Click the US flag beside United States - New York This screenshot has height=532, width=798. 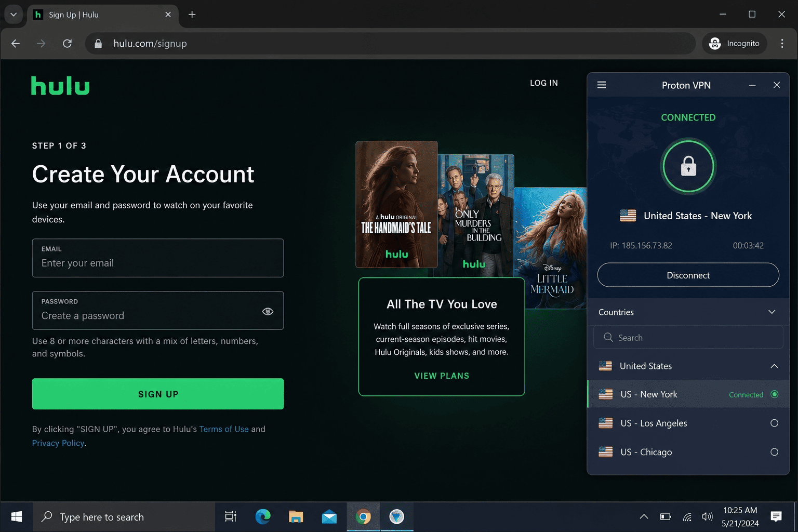pos(628,216)
